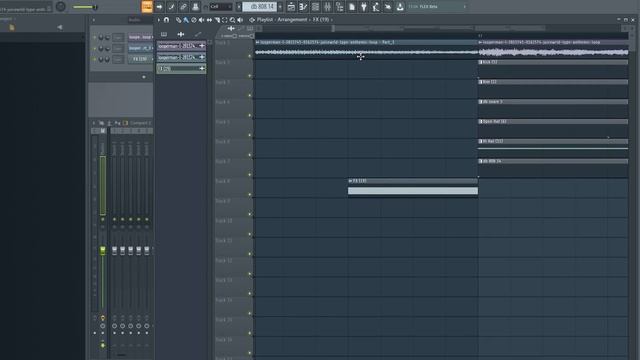Select the Slip tool in playlist toolbar
Image resolution: width=640 pixels, height=360 pixels.
click(x=209, y=20)
